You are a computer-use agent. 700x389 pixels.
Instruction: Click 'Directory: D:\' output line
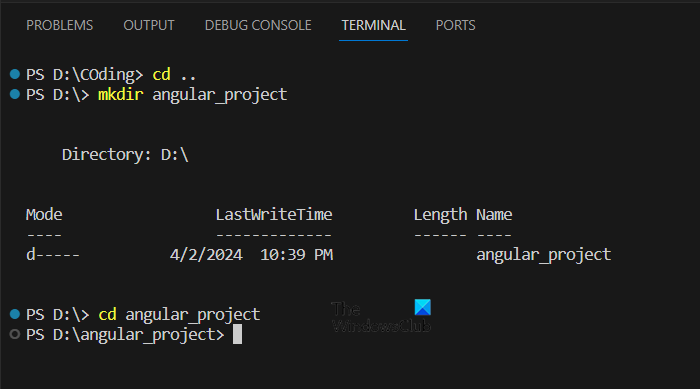[x=125, y=155]
